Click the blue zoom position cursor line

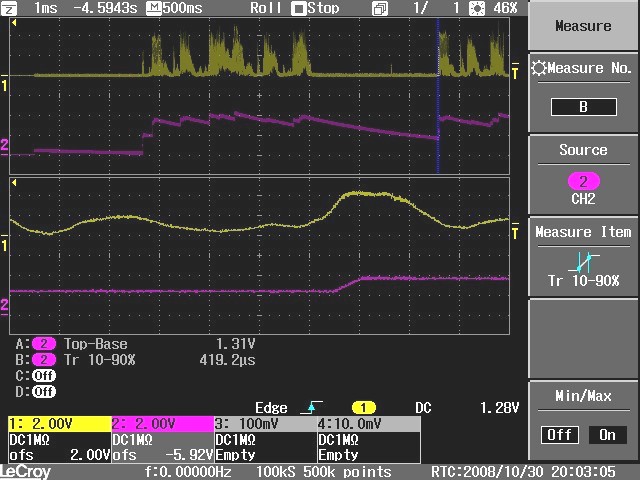438,96
